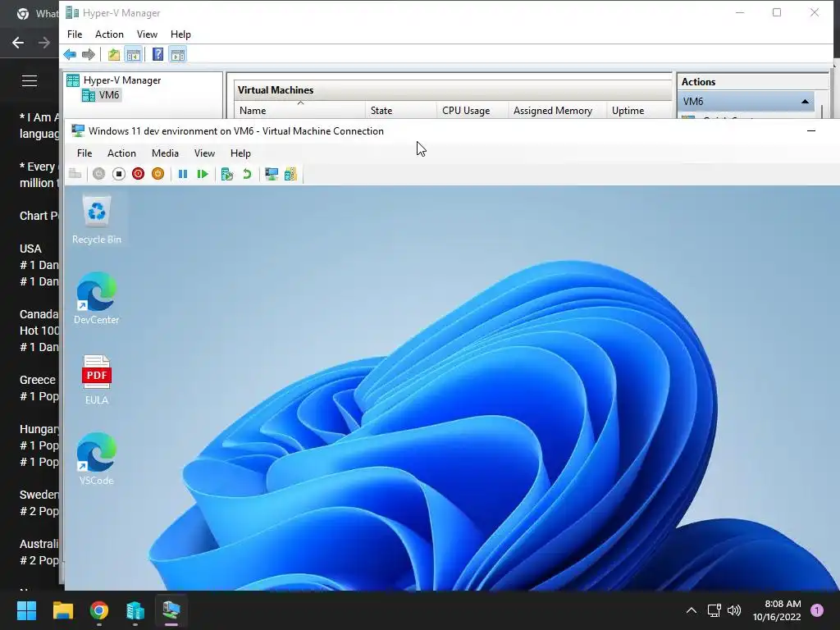This screenshot has width=840, height=630.
Task: Click Up One Level folder icon
Action: tap(113, 54)
